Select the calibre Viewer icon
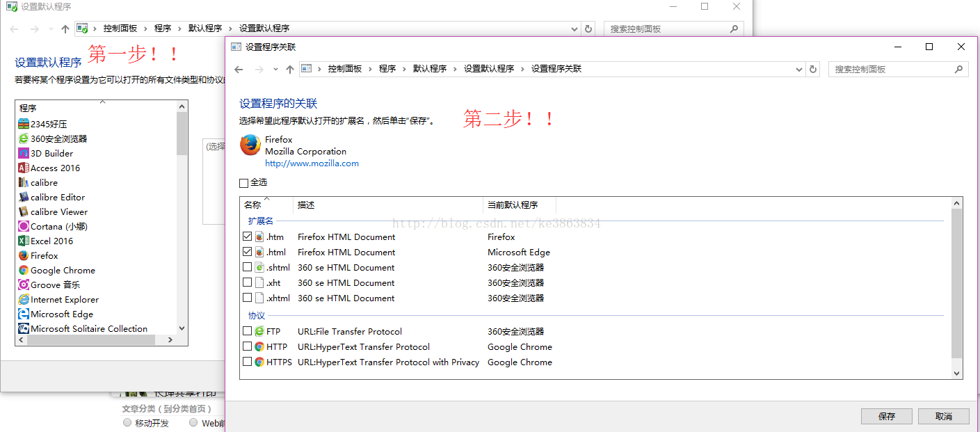The height and width of the screenshot is (432, 980). 24,211
